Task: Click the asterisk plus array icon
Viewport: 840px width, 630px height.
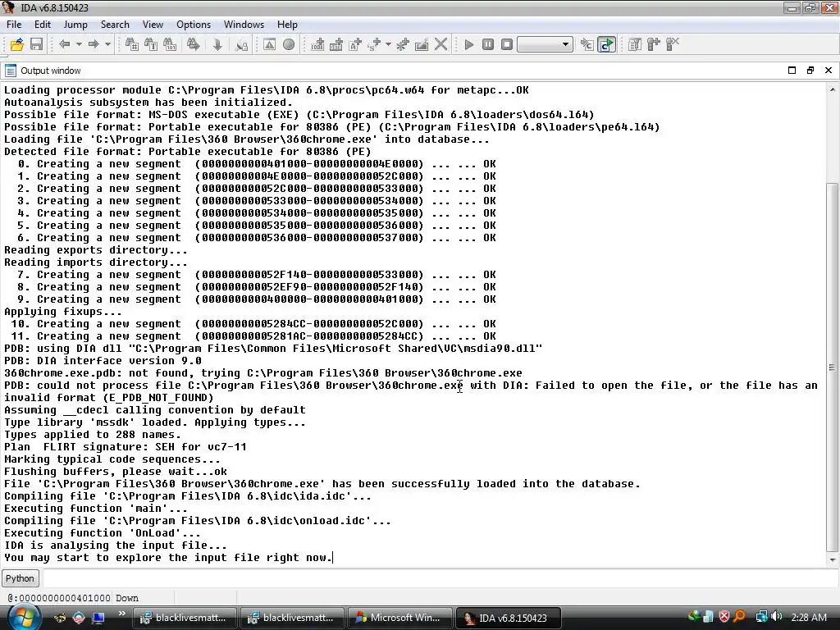Action: (x=402, y=44)
